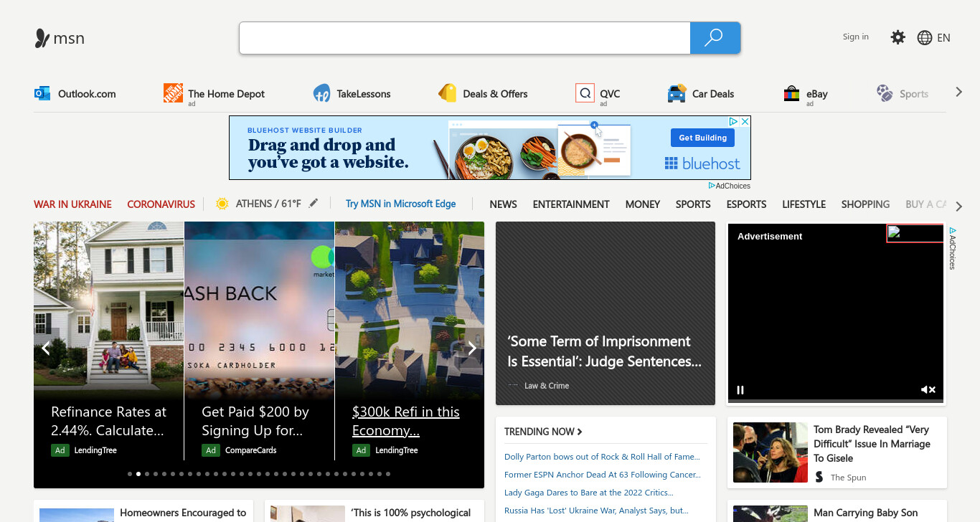Open the language selector EN
Viewport: 980px width, 522px height.
943,38
